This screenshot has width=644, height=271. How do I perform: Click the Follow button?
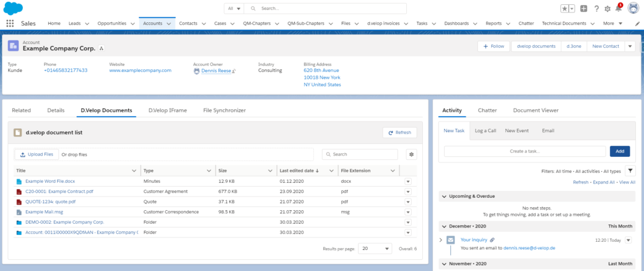tap(494, 47)
